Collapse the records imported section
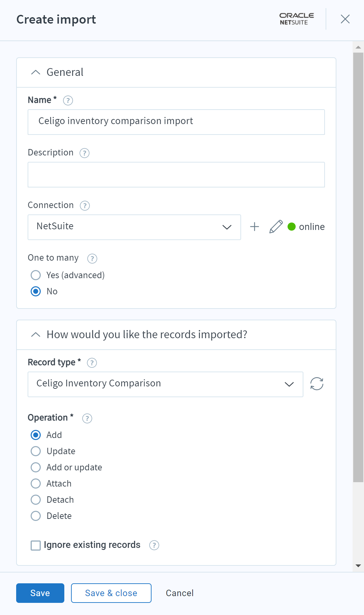Viewport: 364px width, 615px height. tap(36, 334)
